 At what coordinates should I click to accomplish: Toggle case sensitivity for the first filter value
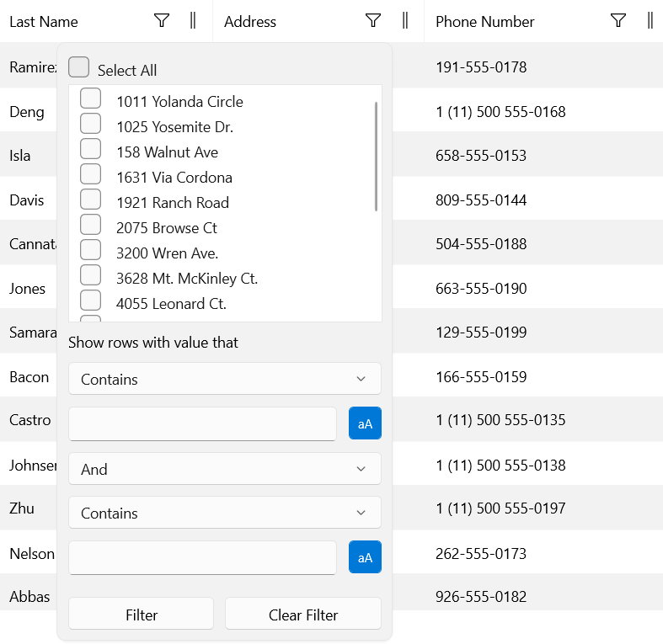365,423
